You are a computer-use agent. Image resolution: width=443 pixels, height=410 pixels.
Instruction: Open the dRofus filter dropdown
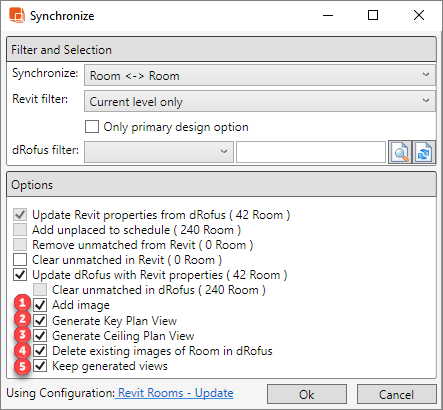159,152
